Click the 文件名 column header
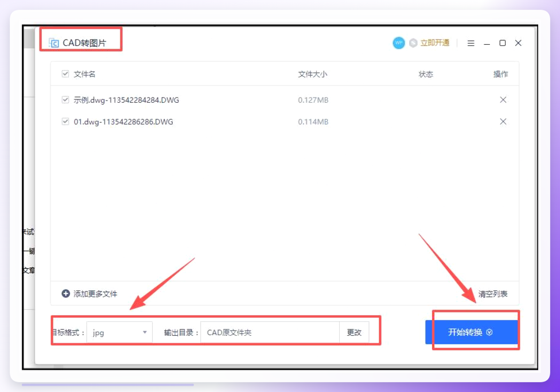 [x=84, y=74]
